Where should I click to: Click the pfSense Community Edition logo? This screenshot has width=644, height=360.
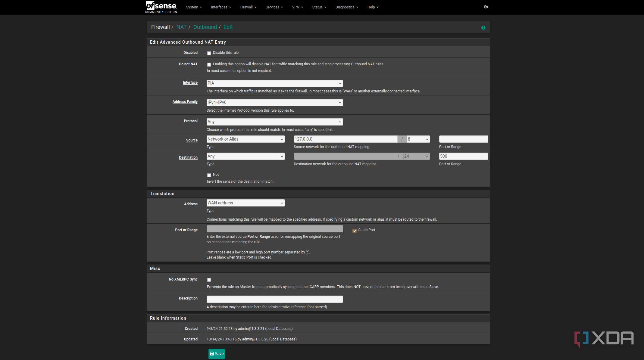tap(161, 7)
